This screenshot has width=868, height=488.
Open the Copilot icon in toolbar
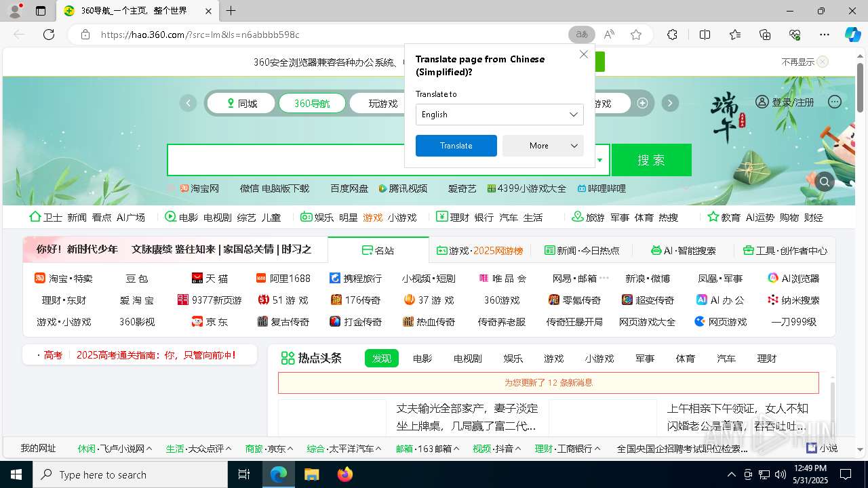point(852,35)
